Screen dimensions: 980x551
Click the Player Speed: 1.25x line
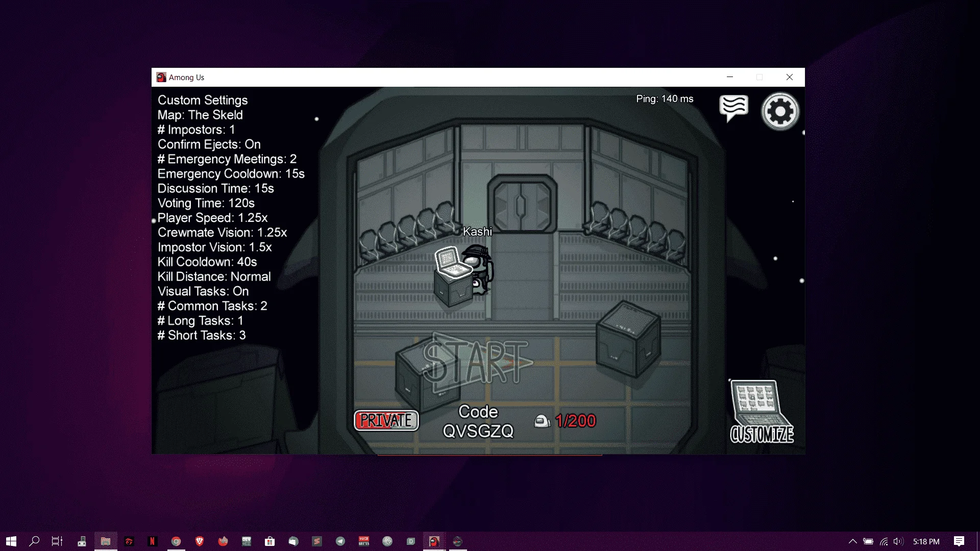[213, 218]
